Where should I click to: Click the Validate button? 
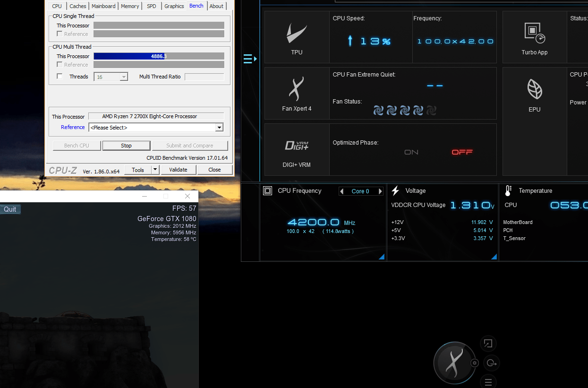[179, 169]
